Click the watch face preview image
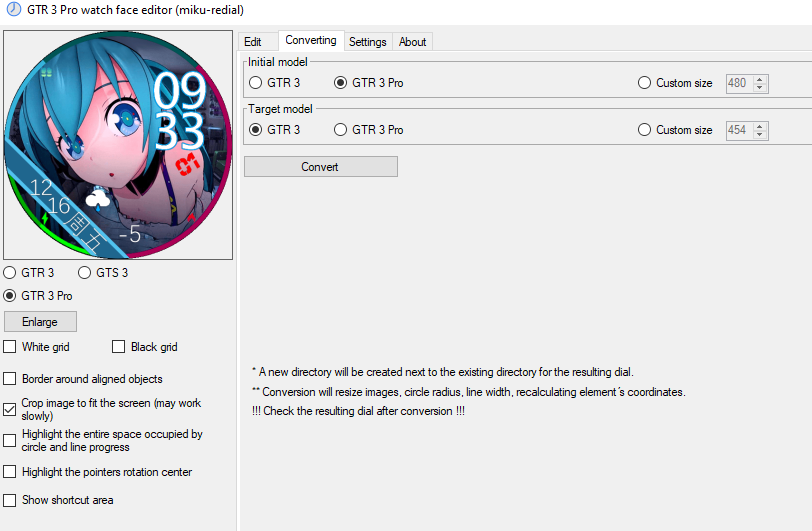This screenshot has height=531, width=812. 118,145
